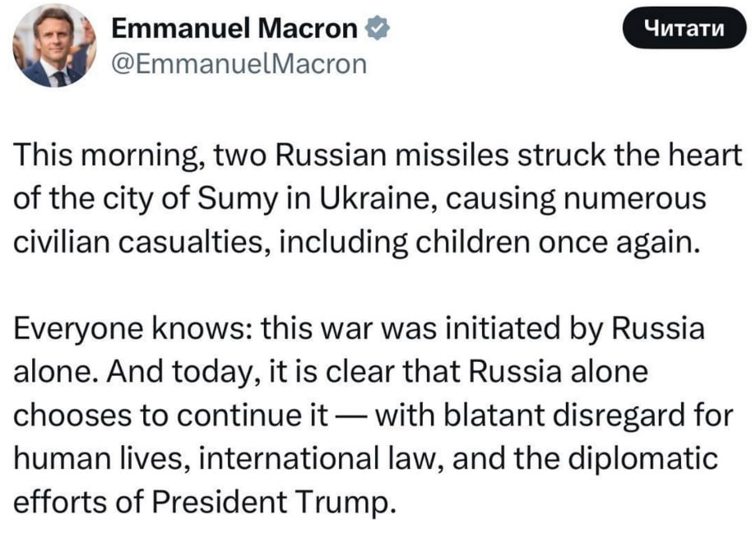The height and width of the screenshot is (552, 756).
Task: Open Emmanuel Macron's profile picture
Action: 54,46
